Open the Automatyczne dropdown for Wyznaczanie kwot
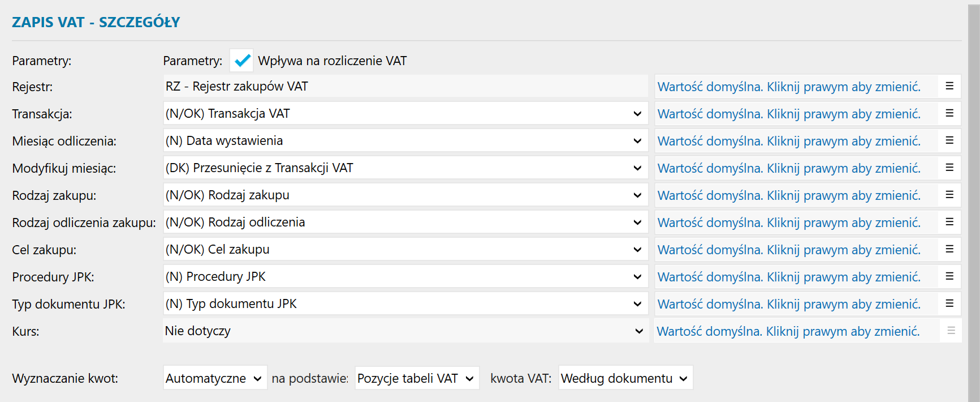 [215, 378]
